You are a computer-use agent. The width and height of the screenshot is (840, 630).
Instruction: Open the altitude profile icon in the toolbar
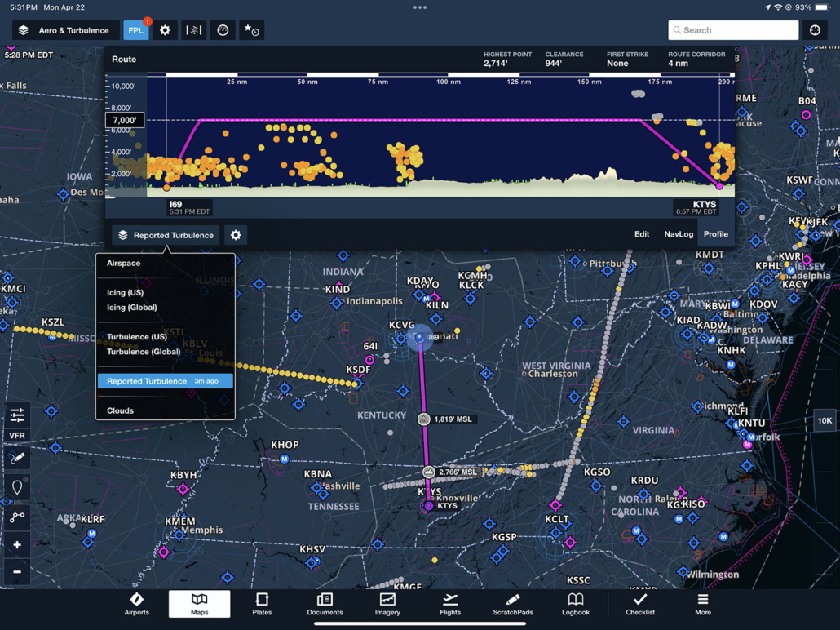tap(194, 29)
